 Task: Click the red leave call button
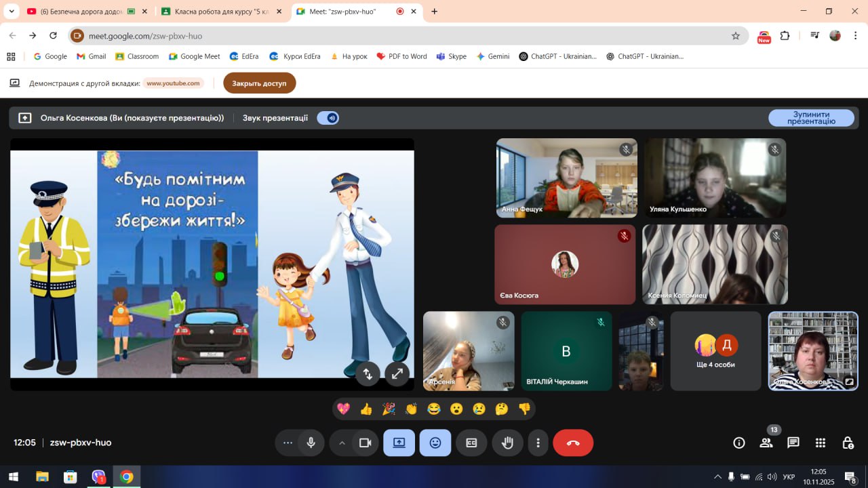click(573, 443)
